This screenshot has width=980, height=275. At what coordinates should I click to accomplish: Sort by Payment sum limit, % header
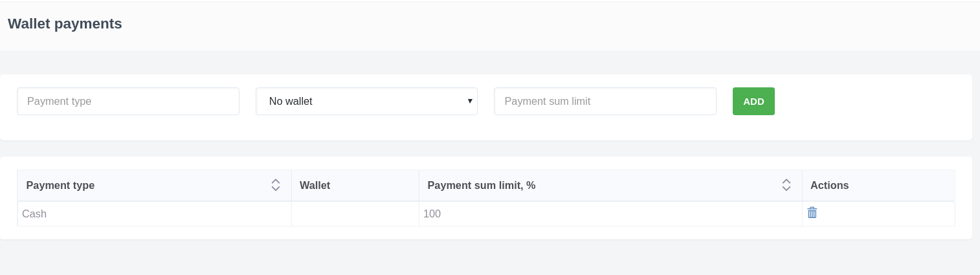tap(482, 186)
